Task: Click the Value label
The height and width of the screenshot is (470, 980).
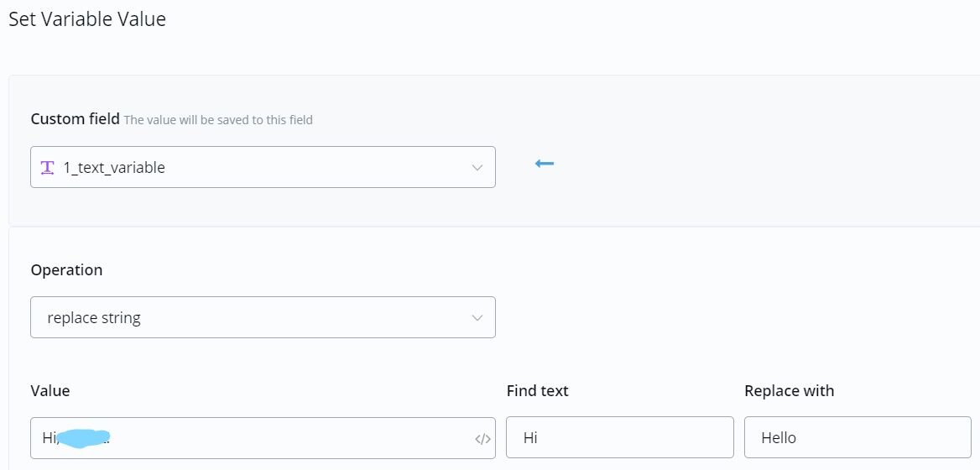Action: [x=50, y=390]
